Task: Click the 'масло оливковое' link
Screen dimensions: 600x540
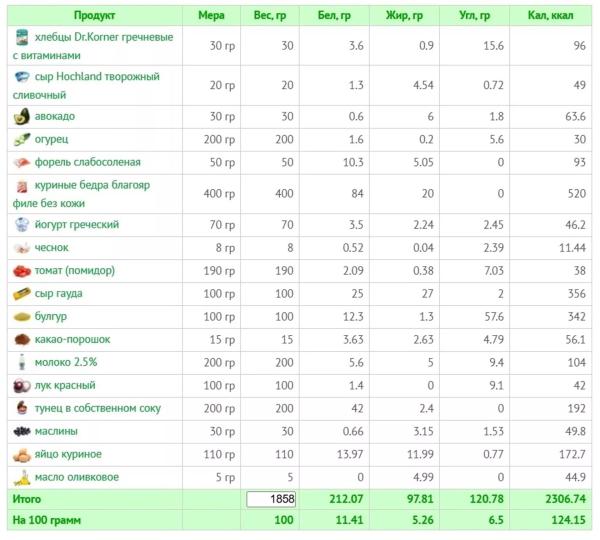Action: coord(76,477)
